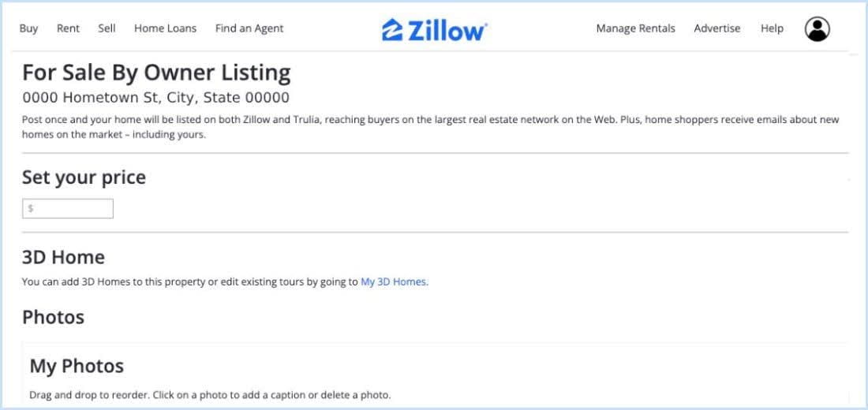Open the Buy menu

[28, 28]
